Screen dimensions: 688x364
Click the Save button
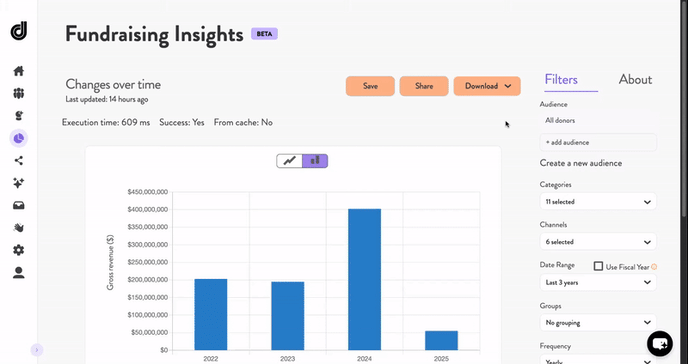click(x=370, y=86)
